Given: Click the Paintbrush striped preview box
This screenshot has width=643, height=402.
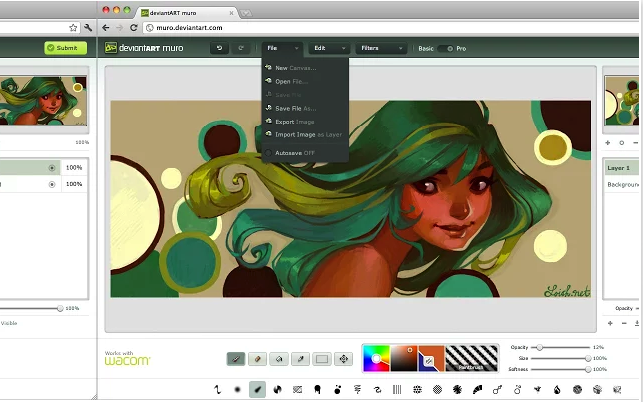Looking at the screenshot, I should pos(472,359).
